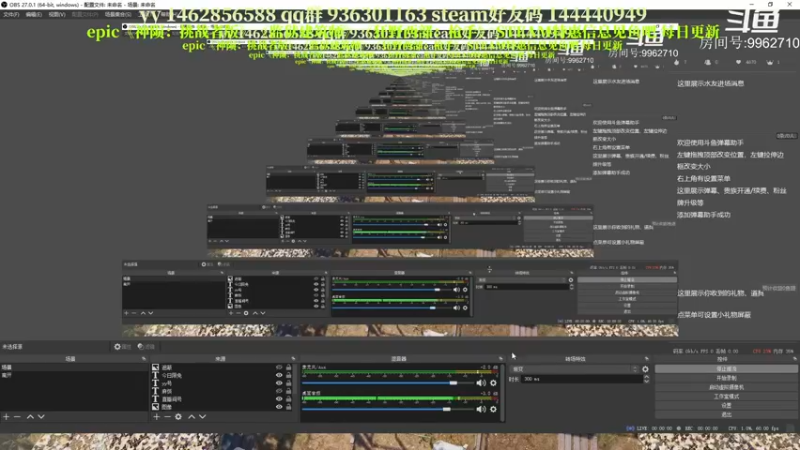Click the 300 ms duration field
800x450 pixels.
coord(582,379)
